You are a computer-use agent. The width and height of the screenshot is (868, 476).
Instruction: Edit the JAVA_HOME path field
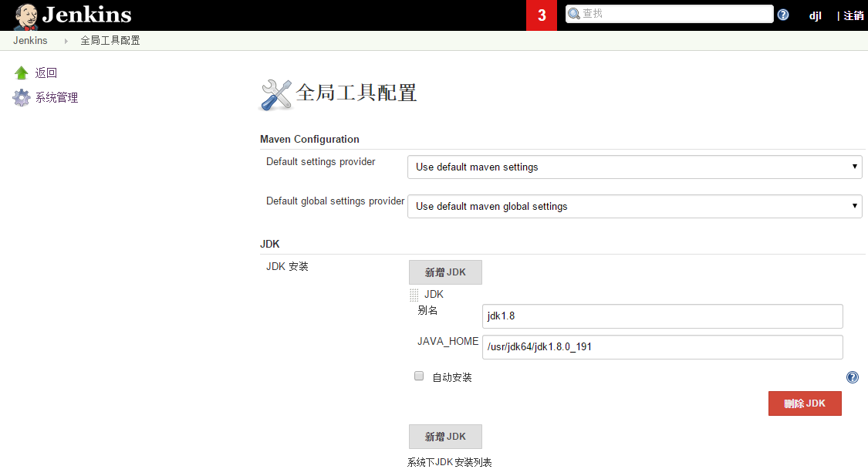pos(662,347)
